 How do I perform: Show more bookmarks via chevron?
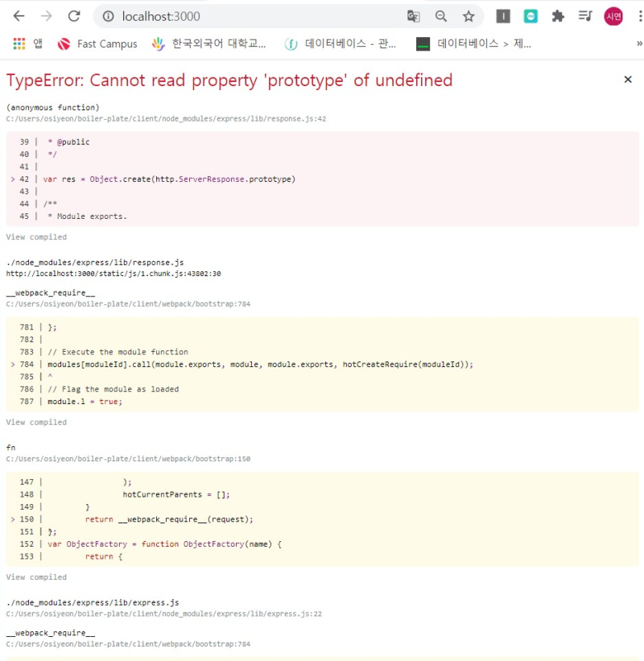point(639,43)
